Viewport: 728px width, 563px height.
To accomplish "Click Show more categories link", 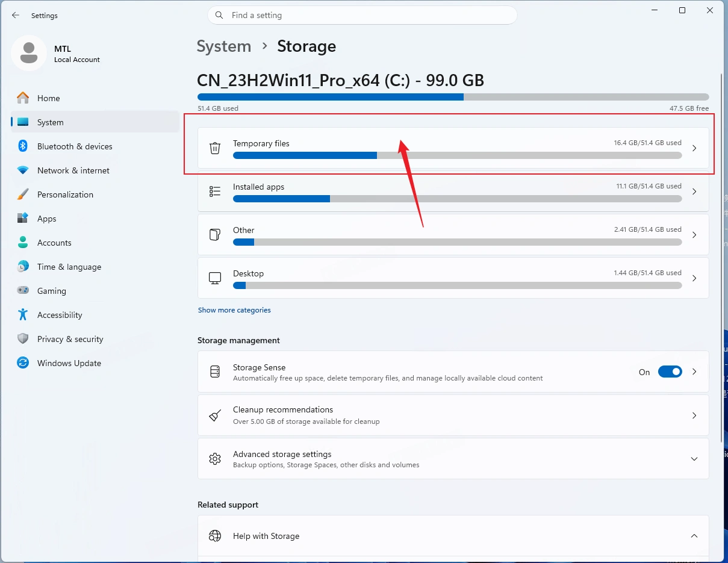I will click(x=234, y=310).
